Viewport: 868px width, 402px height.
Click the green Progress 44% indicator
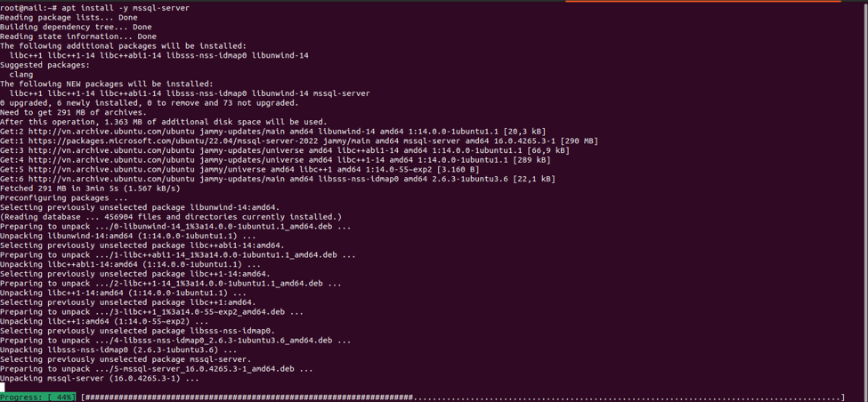38,398
